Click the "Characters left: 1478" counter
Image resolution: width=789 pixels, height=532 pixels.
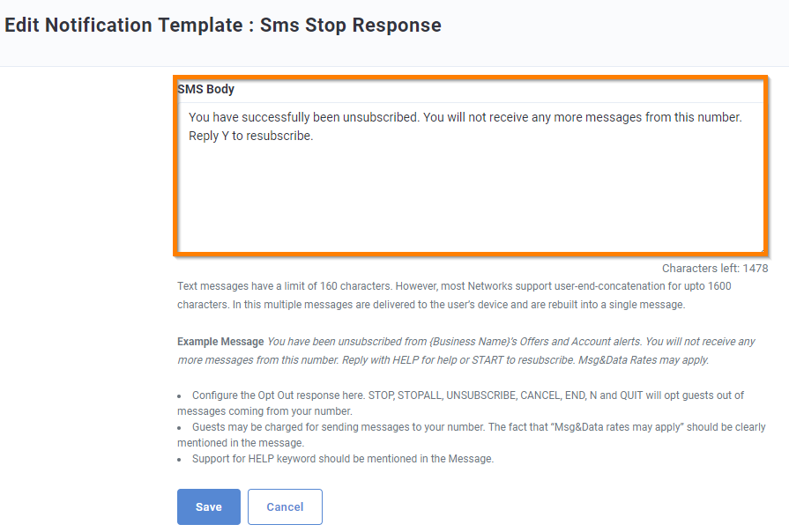tap(715, 268)
